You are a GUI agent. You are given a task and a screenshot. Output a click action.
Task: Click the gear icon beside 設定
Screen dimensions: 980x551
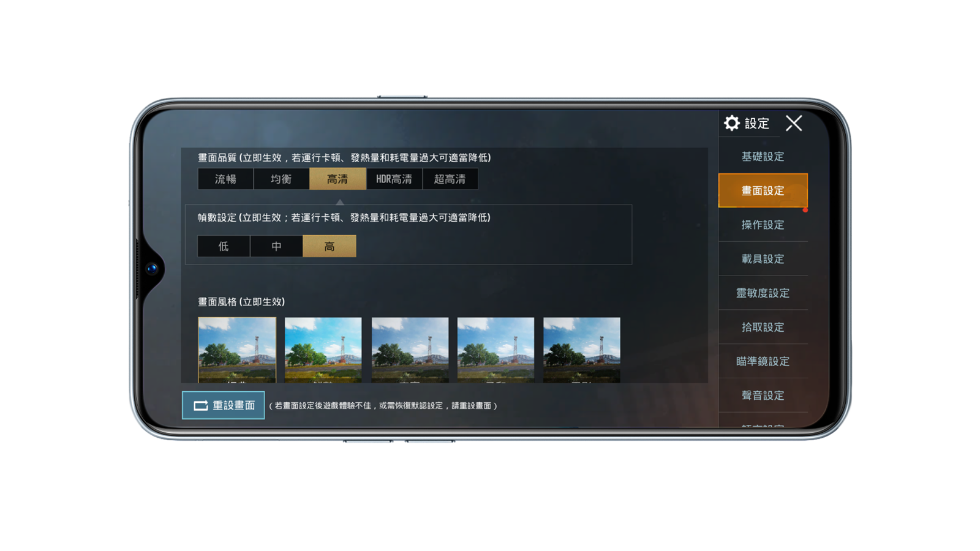(731, 123)
